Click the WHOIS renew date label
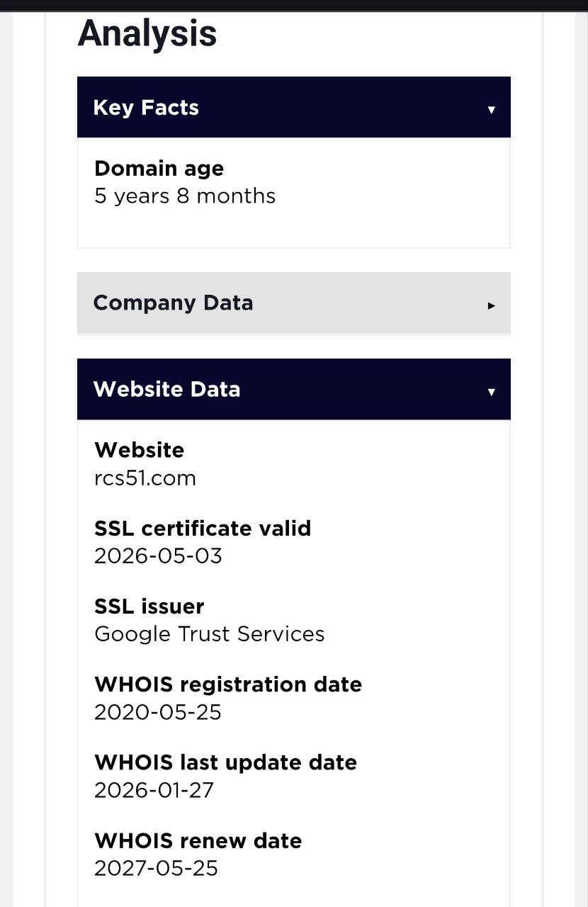 tap(198, 841)
